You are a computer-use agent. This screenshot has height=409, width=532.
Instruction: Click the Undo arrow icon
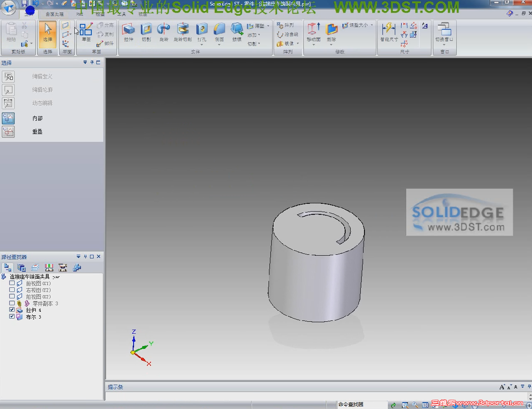36,3
